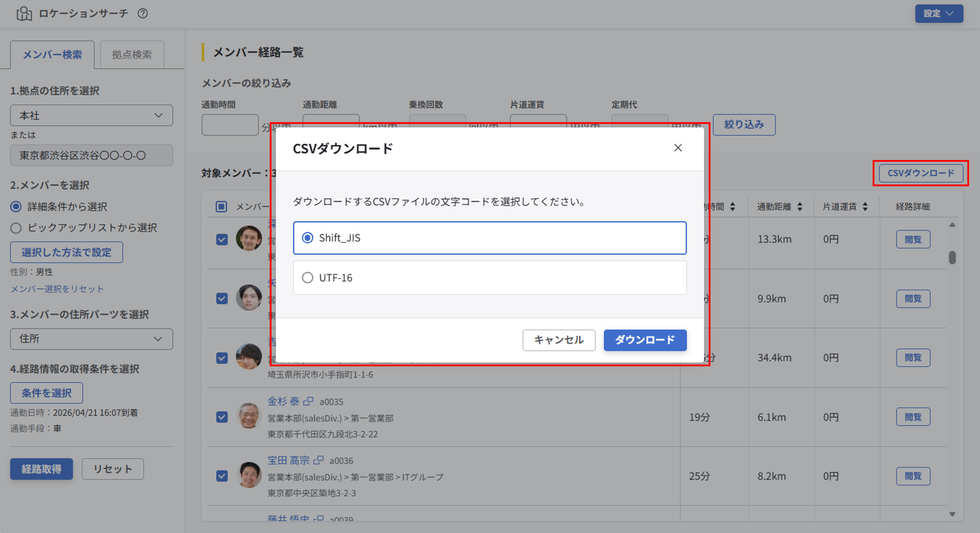Click address 埼玉県所沢市小手指町1-1-6

click(x=320, y=375)
